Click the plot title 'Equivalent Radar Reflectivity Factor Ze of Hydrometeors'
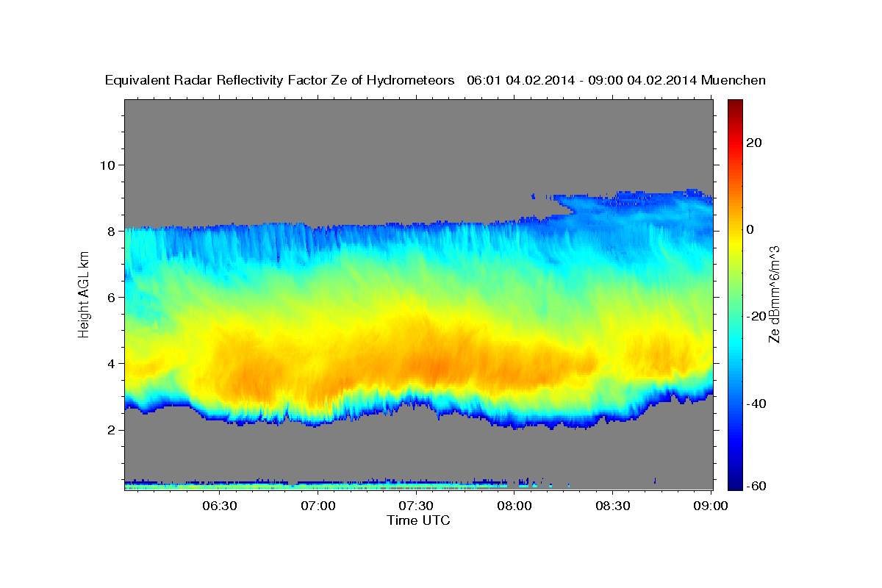882x588 pixels. [280, 80]
